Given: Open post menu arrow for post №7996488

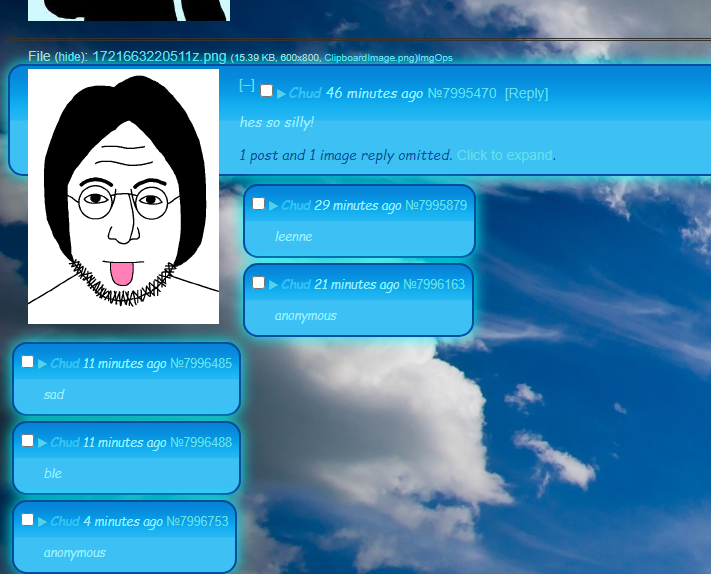Looking at the screenshot, I should (x=42, y=442).
